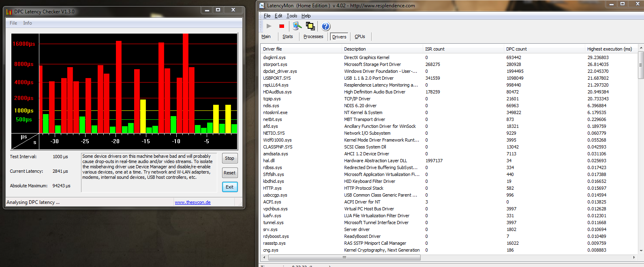Select the Wdf01000.sys driver row

click(449, 140)
